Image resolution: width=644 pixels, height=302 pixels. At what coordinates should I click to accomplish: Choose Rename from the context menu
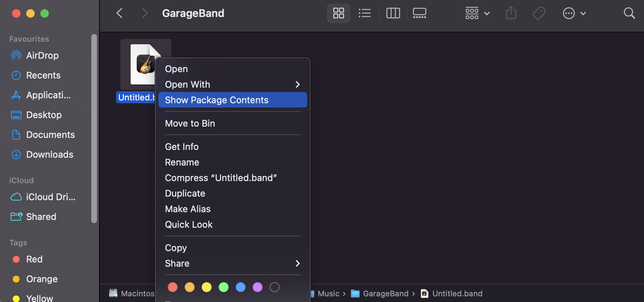tap(233, 162)
